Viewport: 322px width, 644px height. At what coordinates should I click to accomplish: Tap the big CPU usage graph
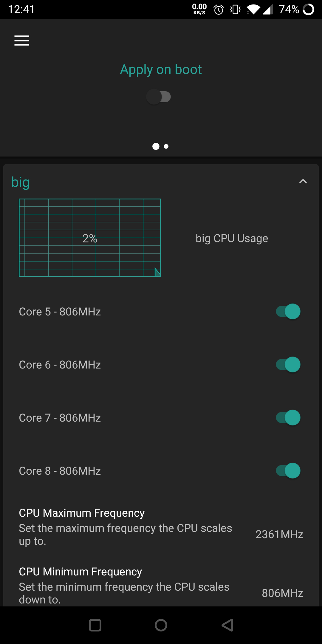click(x=90, y=238)
